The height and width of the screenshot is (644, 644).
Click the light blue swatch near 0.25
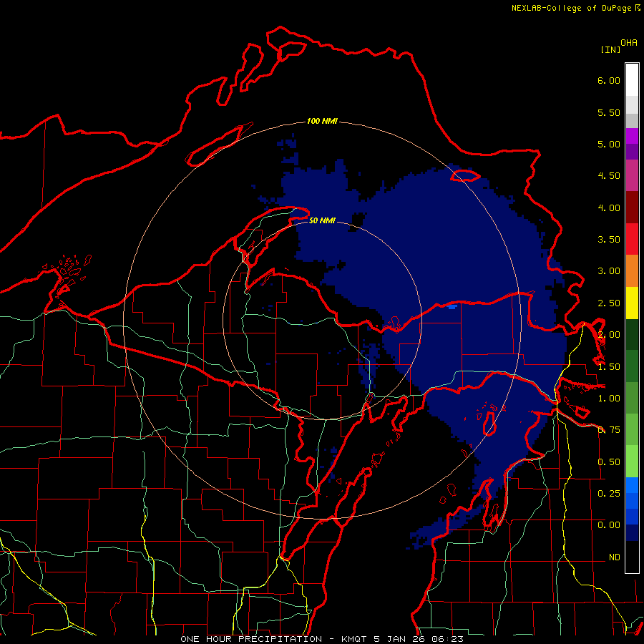632,485
